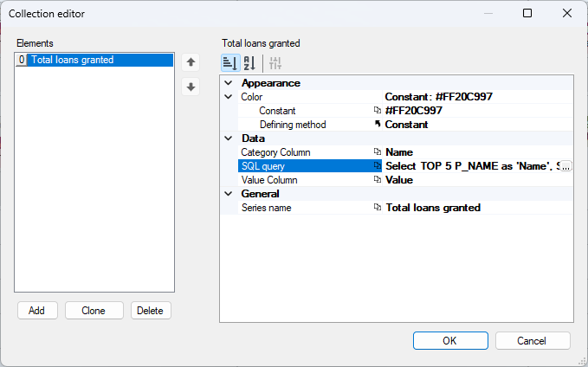Image resolution: width=588 pixels, height=367 pixels.
Task: Edit the Value Column field
Action: pyautogui.click(x=479, y=180)
